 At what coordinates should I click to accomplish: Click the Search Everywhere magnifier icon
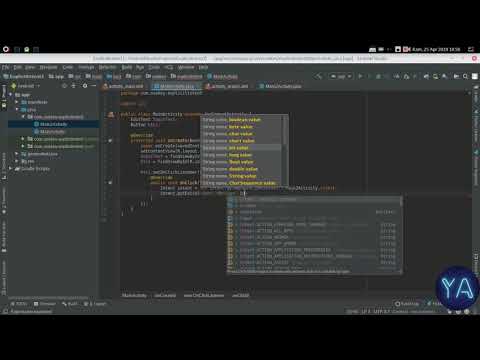[x=465, y=76]
